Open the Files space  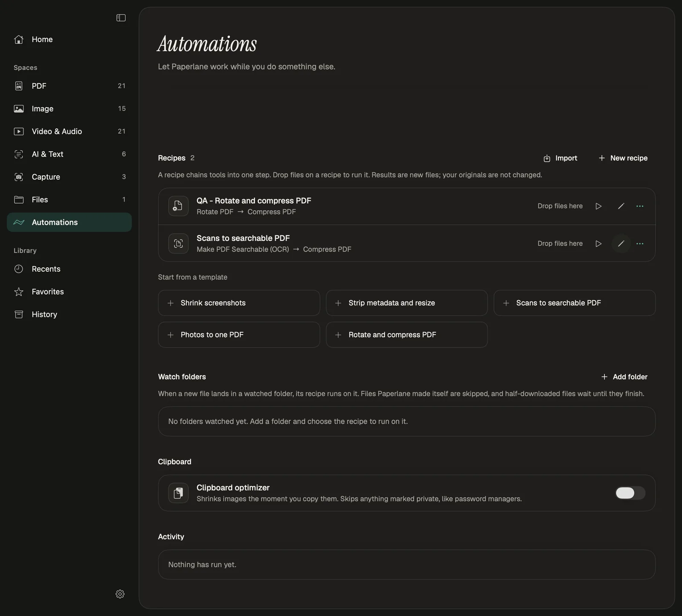[69, 200]
